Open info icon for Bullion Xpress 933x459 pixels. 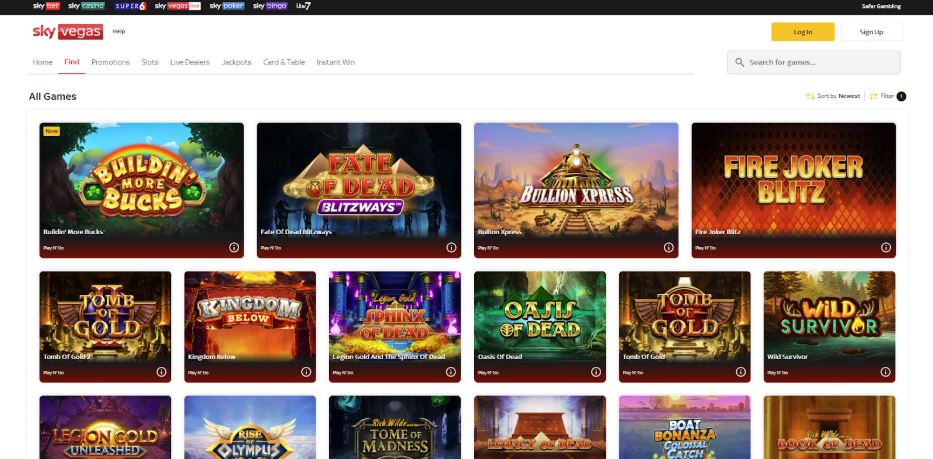coord(668,247)
